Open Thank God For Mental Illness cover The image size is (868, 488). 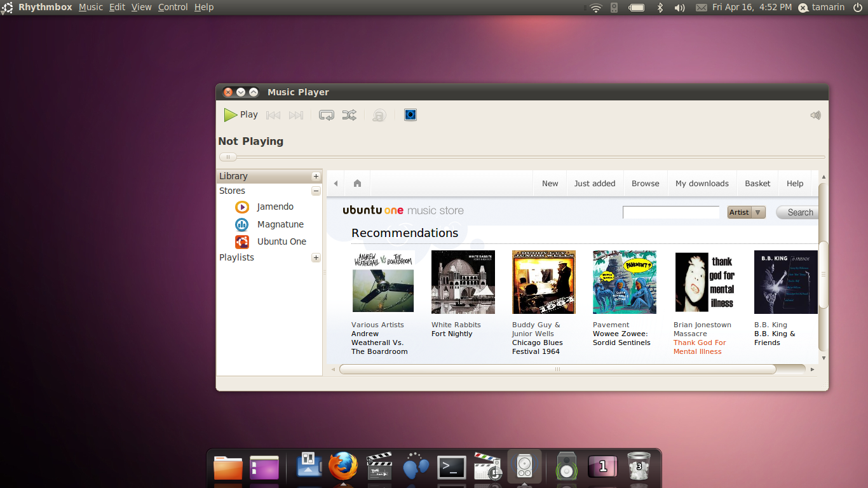point(705,281)
